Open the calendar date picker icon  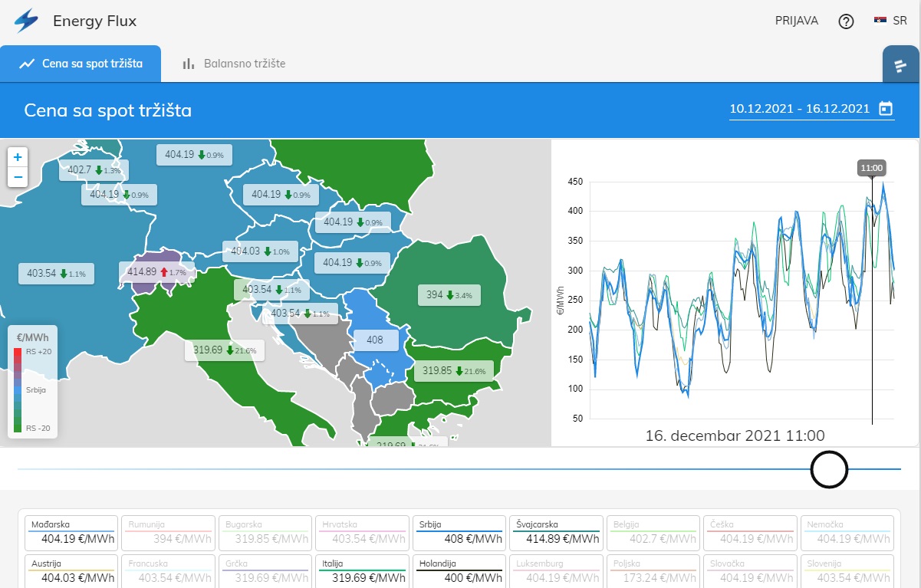[886, 109]
